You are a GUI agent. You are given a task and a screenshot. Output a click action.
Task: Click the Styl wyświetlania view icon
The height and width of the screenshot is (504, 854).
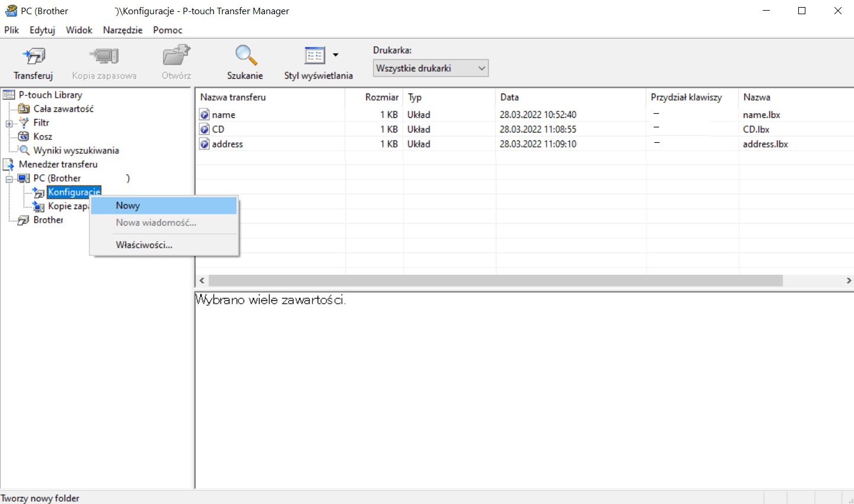[315, 56]
